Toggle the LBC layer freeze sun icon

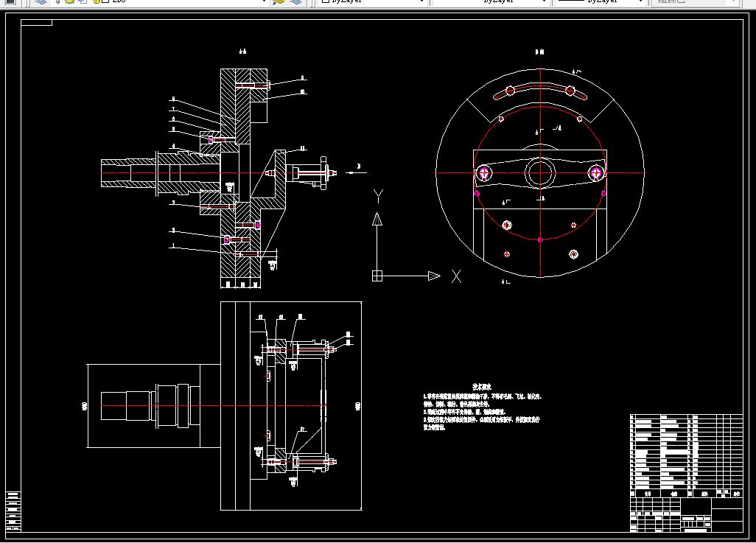(69, 1)
